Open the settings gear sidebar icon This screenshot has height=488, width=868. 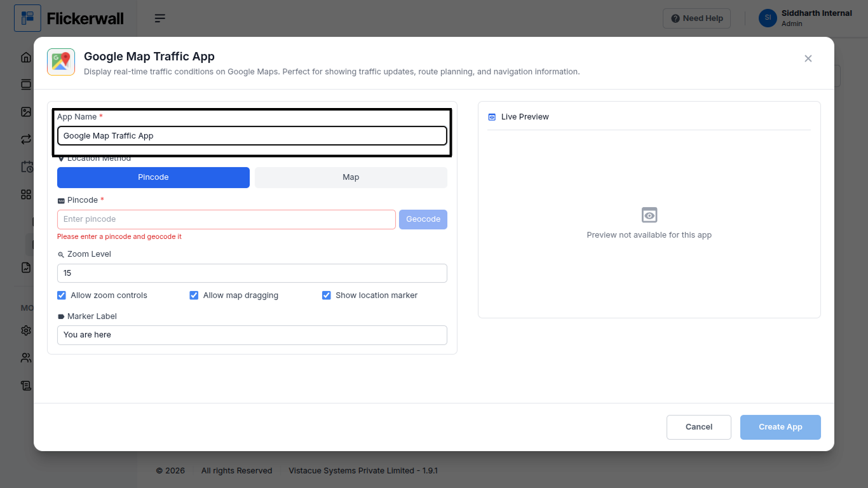point(26,330)
